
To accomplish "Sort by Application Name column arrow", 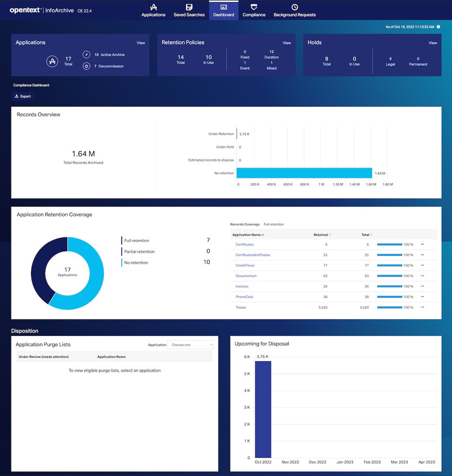I will (263, 235).
